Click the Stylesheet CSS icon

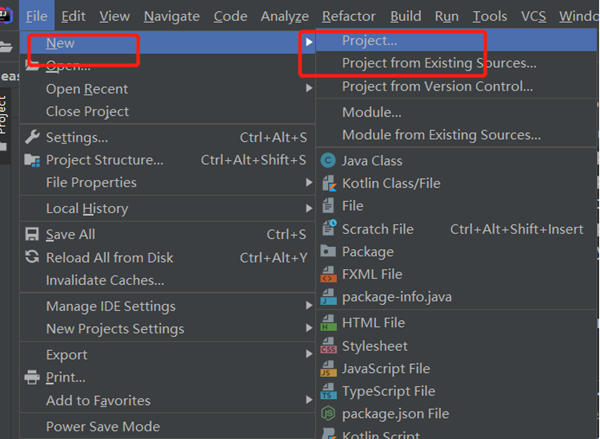point(328,346)
